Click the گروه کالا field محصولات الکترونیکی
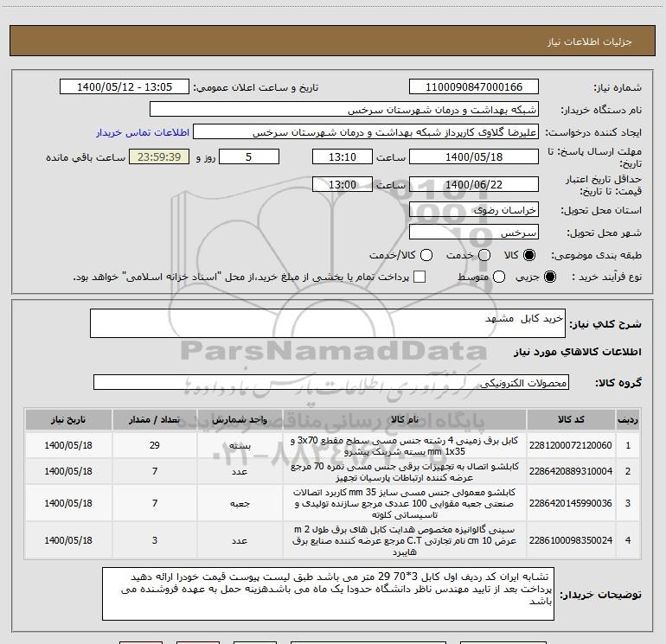 331,382
